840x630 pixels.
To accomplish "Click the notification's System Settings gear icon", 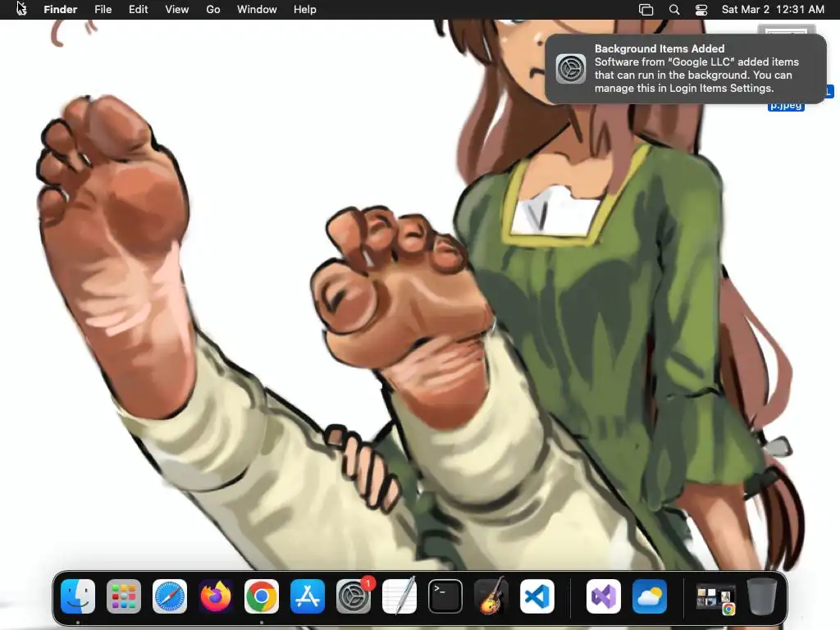I will point(571,69).
